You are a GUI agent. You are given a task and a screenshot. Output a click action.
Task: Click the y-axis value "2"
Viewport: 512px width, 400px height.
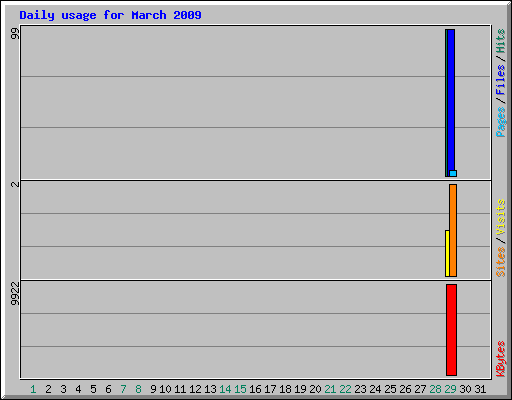[15, 184]
